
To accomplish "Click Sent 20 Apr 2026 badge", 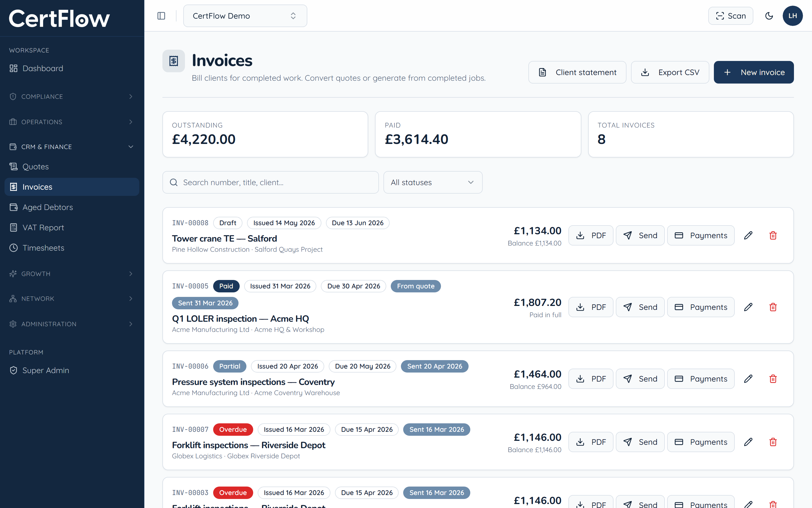I will [434, 366].
